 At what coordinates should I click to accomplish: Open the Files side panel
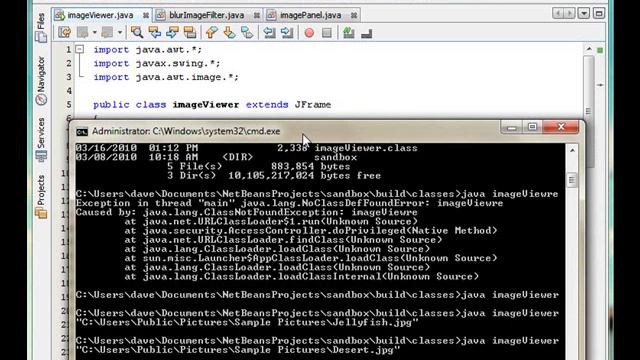[41, 27]
